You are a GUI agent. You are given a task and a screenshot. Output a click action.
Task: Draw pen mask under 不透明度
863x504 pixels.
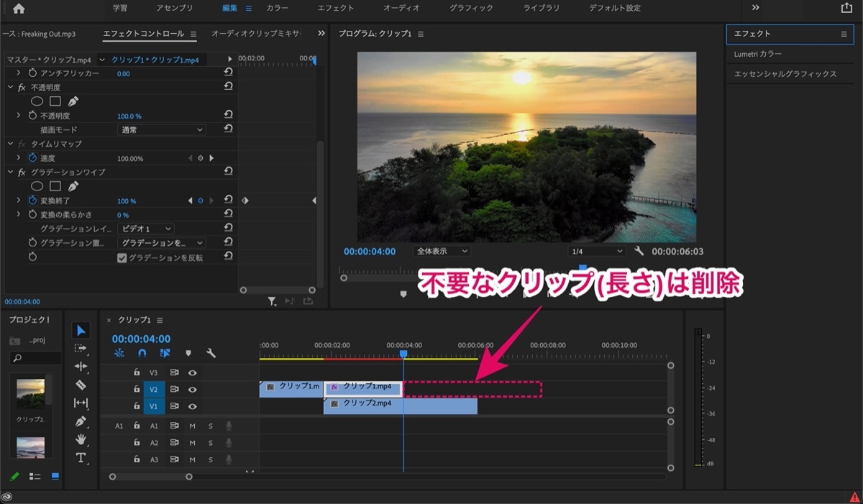[x=73, y=101]
